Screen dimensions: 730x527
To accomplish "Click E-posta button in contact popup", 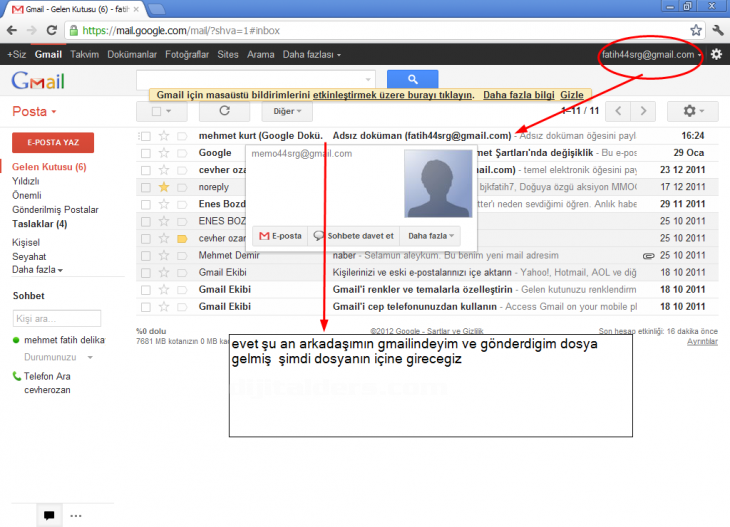I will click(x=280, y=236).
